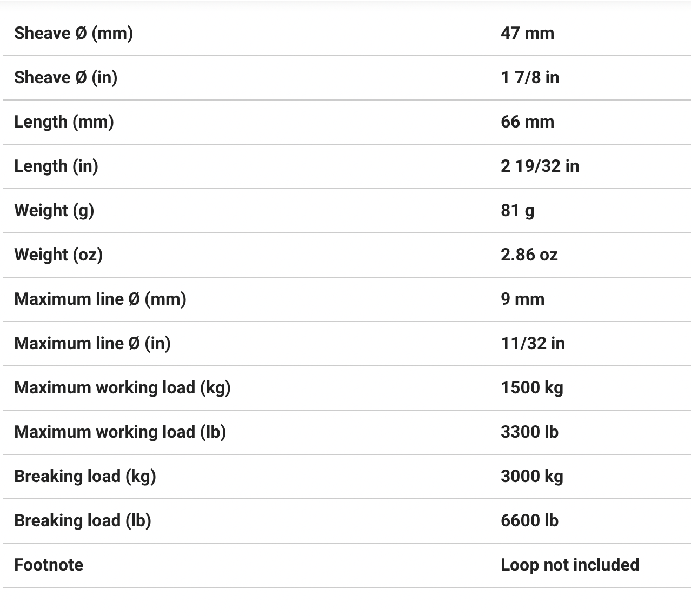Viewport: 691px width, 616px height.
Task: Click the Sheave Ø (mm) label
Action: point(74,33)
